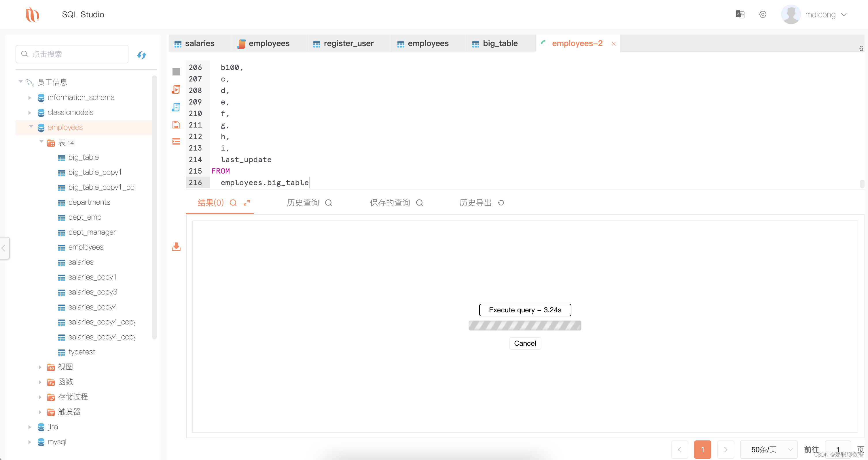The image size is (868, 460).
Task: Collapse the 表 14 tables folder
Action: (x=41, y=142)
